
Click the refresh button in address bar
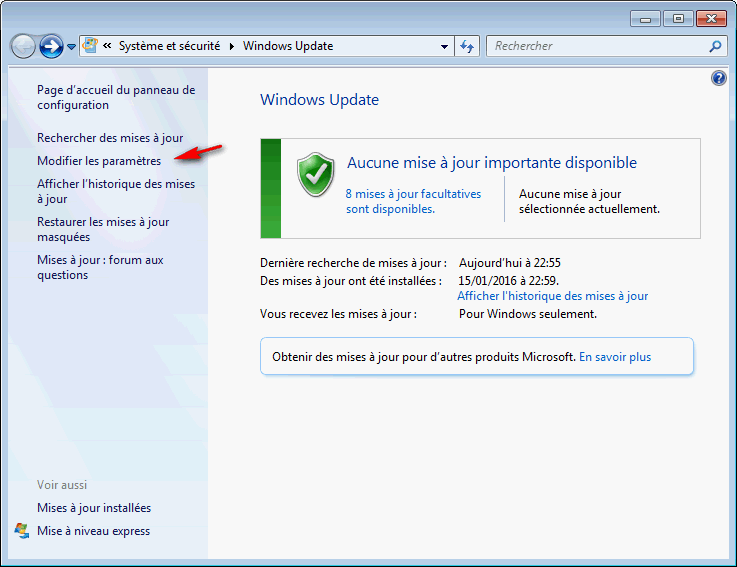pos(467,46)
